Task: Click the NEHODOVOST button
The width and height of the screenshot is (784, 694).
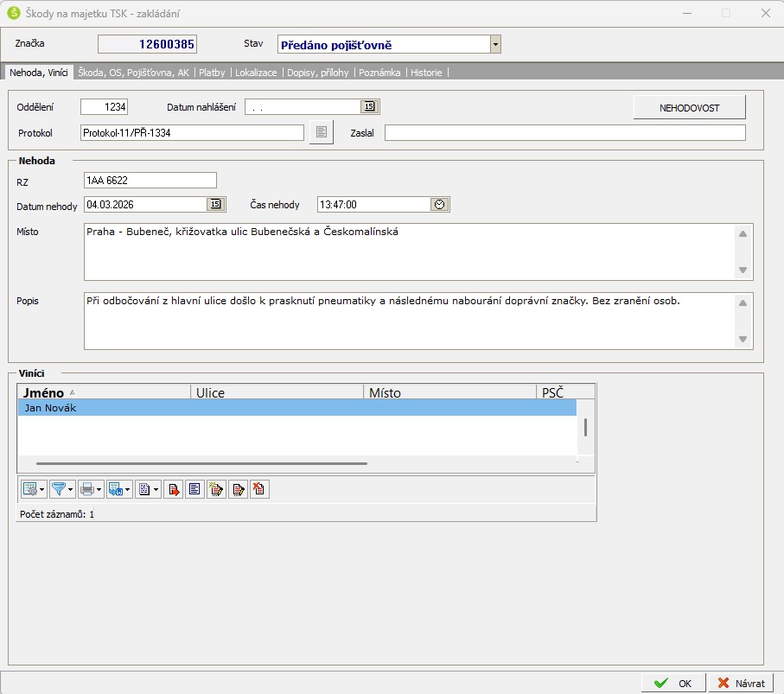Action: pos(689,108)
